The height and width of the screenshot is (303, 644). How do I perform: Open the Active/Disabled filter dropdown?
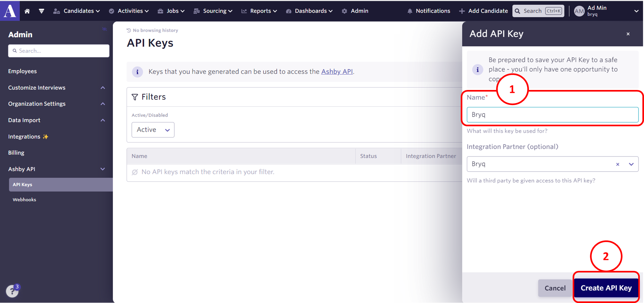[x=153, y=130]
